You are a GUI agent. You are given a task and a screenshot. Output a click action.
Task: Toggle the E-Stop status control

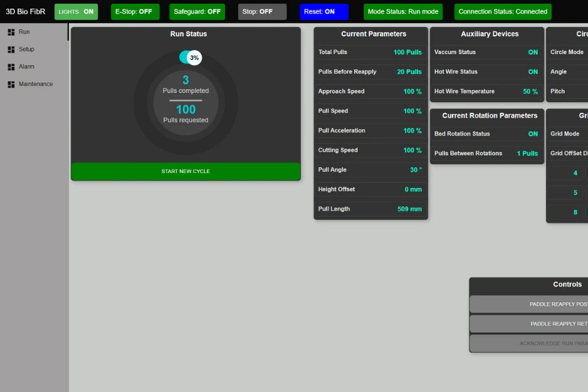[x=135, y=11]
